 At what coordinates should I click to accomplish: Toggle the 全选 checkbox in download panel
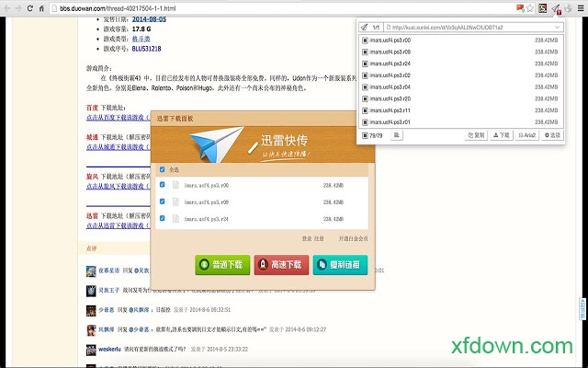coord(162,169)
